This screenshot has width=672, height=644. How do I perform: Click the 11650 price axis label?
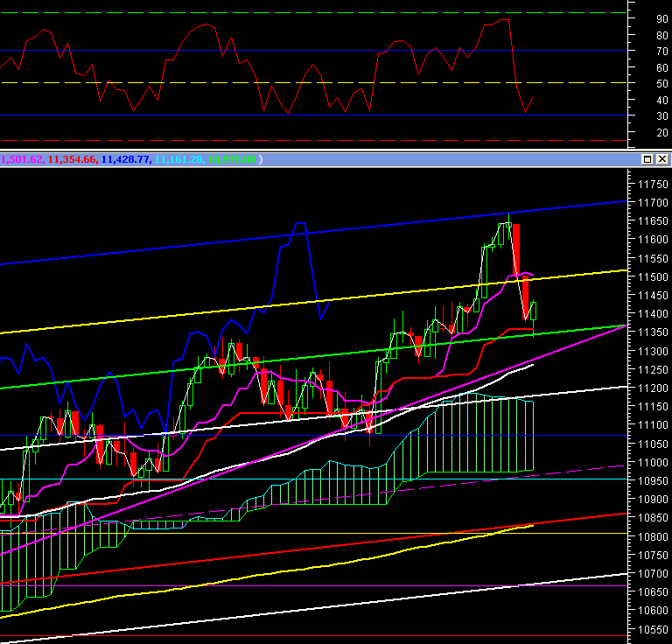point(653,221)
